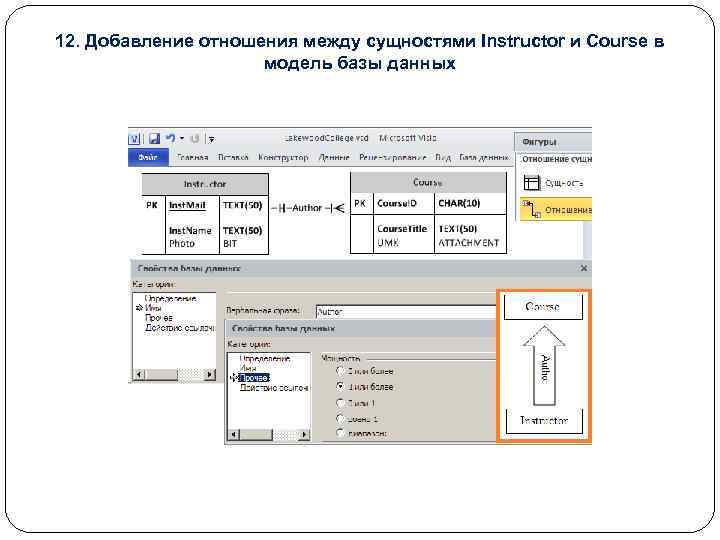Select Имя in upper category list
This screenshot has width=720, height=540.
coord(152,308)
